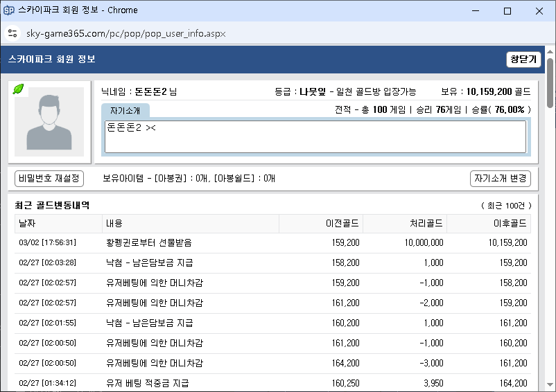
Task: Click the 창닫기 close window button
Action: (x=523, y=60)
